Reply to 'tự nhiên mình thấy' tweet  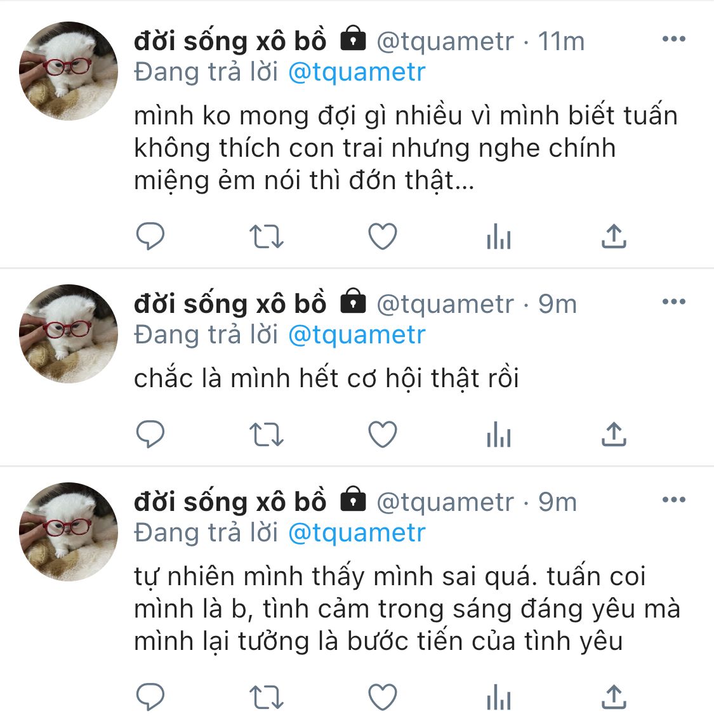coord(150,697)
